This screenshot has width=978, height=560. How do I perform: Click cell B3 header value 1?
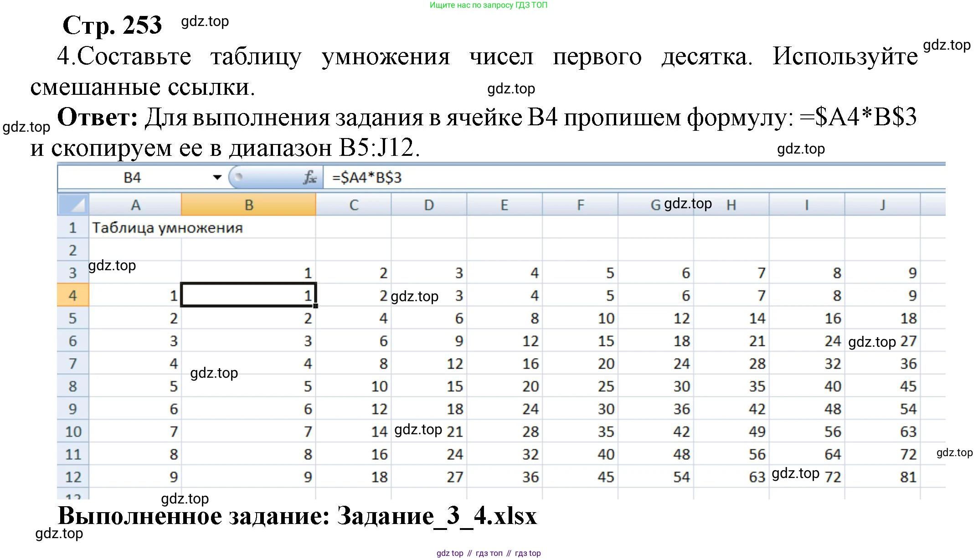[248, 272]
